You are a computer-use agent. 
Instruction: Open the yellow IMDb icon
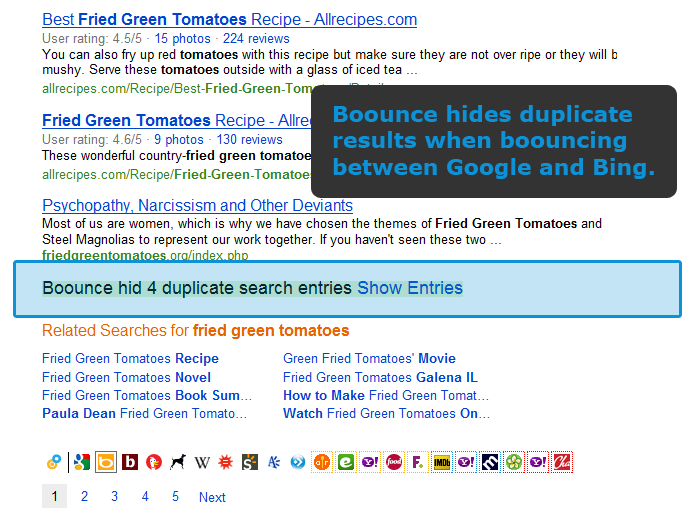pos(442,462)
